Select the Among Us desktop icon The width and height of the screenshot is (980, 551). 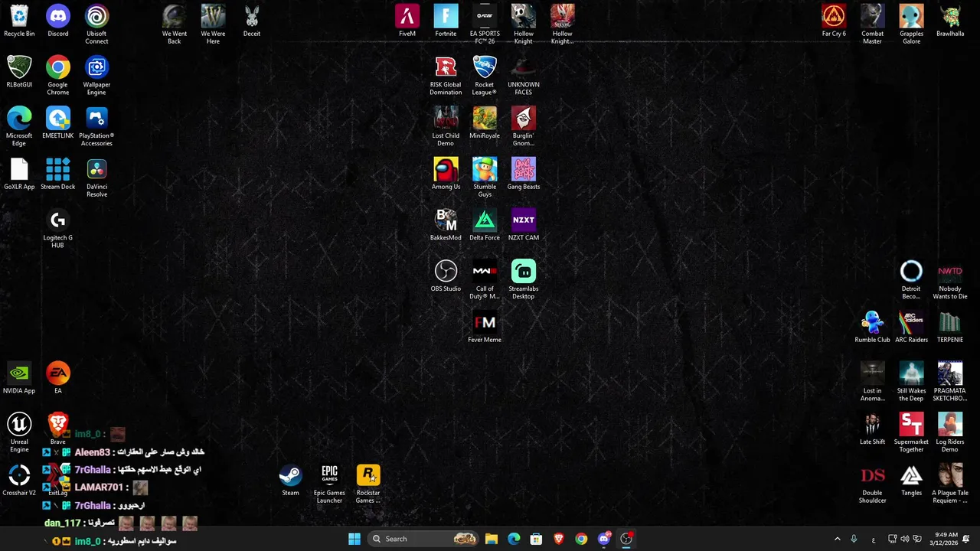(446, 174)
